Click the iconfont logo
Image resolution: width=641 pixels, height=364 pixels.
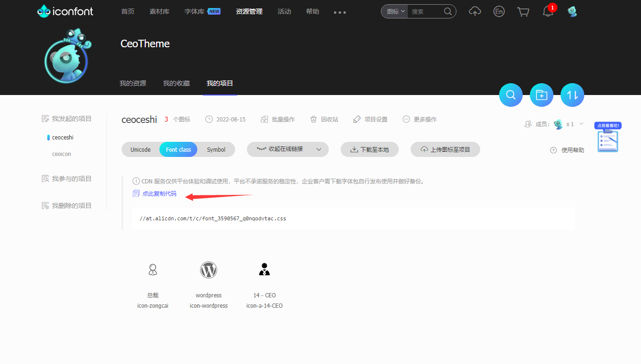[65, 11]
